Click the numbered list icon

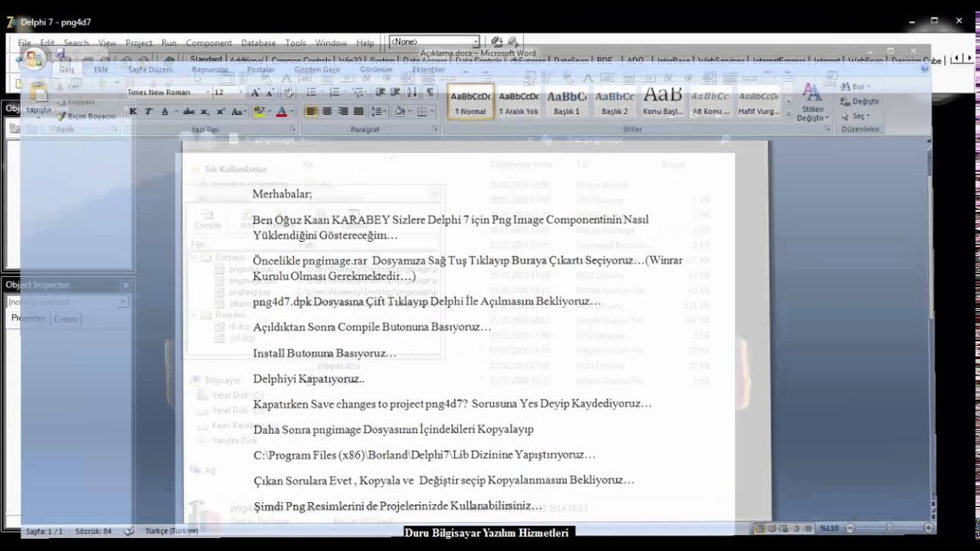click(335, 93)
